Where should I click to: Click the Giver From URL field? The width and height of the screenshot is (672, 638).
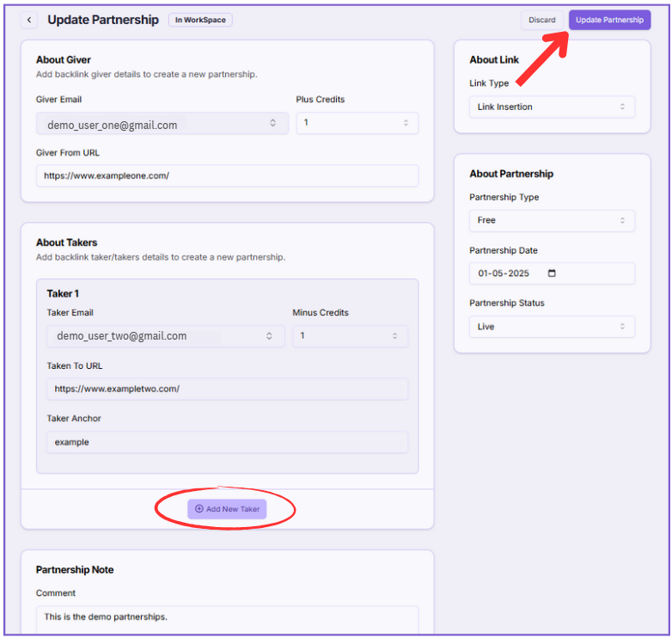click(x=227, y=176)
